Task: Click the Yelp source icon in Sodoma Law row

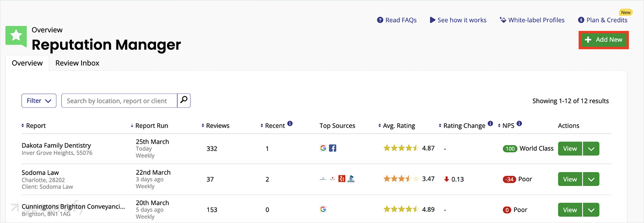Action: [x=342, y=179]
